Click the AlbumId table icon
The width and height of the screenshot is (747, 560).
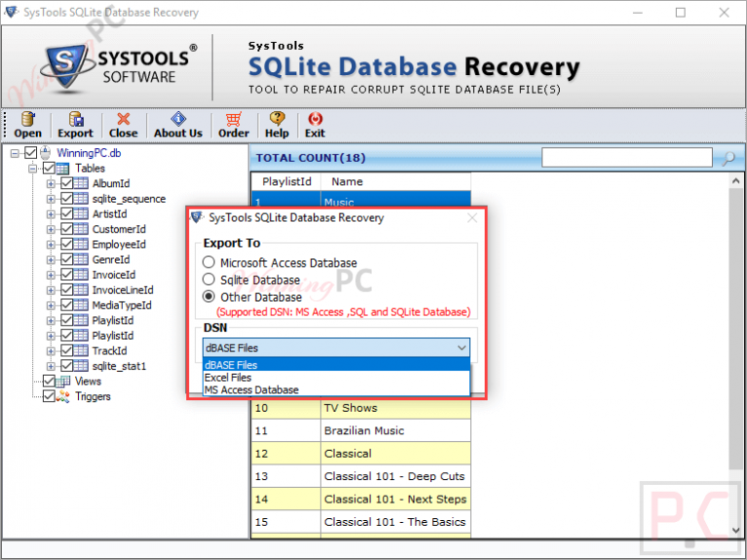pos(81,183)
